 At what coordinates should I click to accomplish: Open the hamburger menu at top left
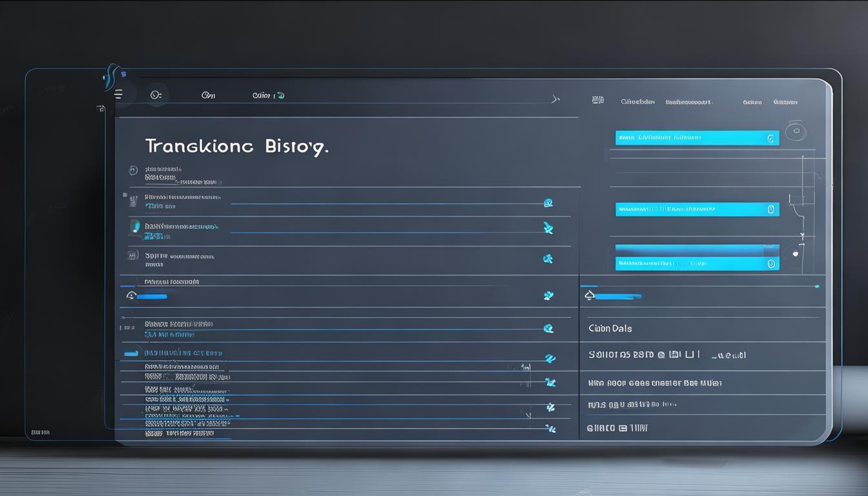pos(118,94)
